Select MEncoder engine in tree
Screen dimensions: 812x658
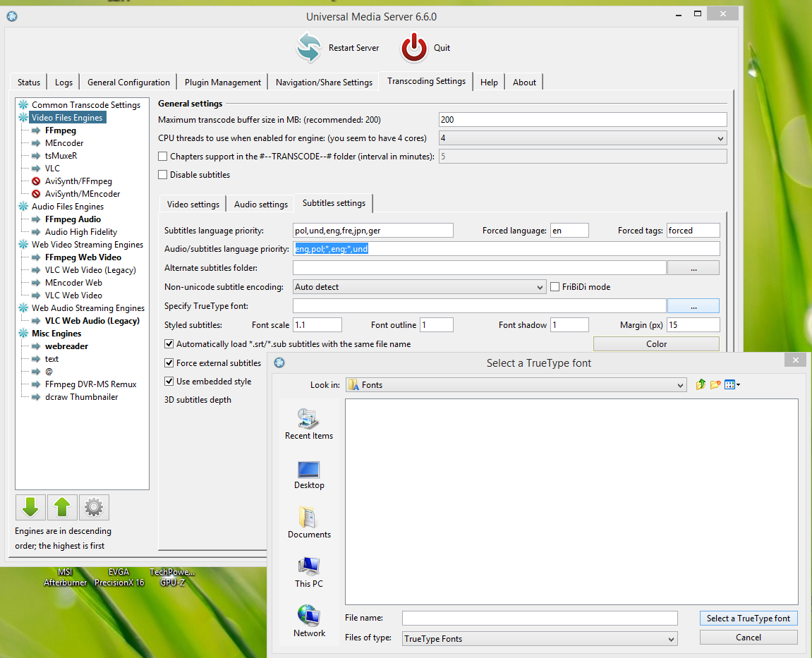[64, 143]
